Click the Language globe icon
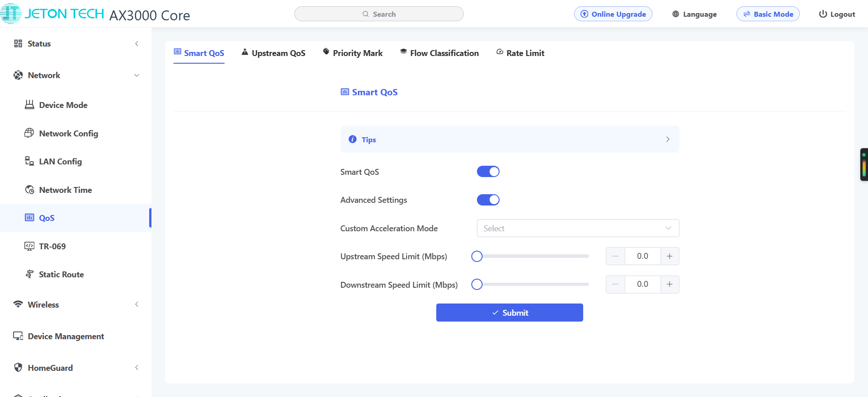The height and width of the screenshot is (397, 868). click(x=675, y=14)
